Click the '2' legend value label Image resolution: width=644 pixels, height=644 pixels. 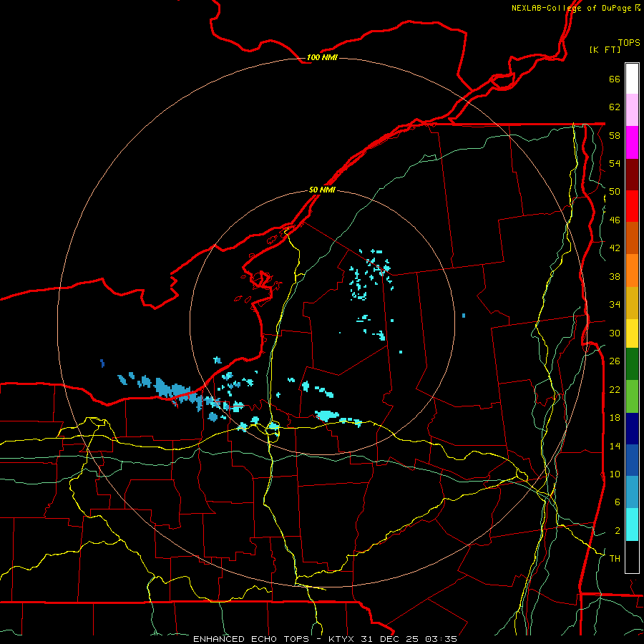click(618, 531)
